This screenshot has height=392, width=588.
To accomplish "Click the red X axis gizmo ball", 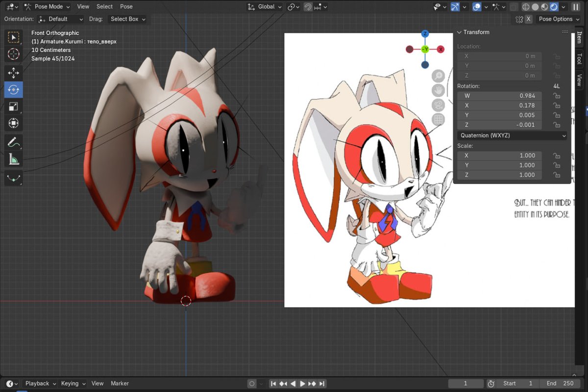I will pyautogui.click(x=441, y=49).
